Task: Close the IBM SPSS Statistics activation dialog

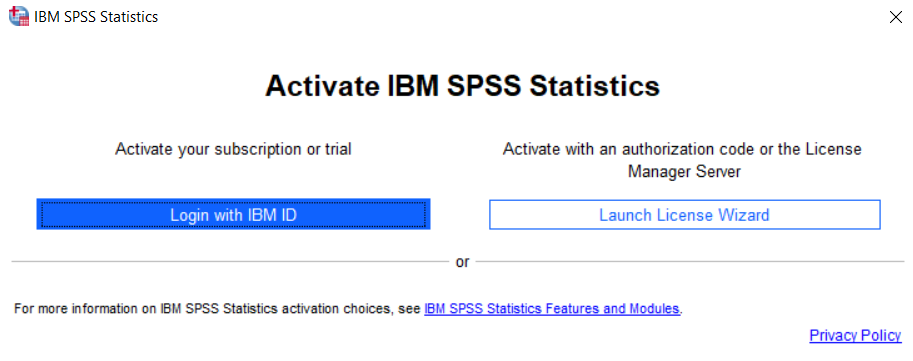Action: pos(896,17)
